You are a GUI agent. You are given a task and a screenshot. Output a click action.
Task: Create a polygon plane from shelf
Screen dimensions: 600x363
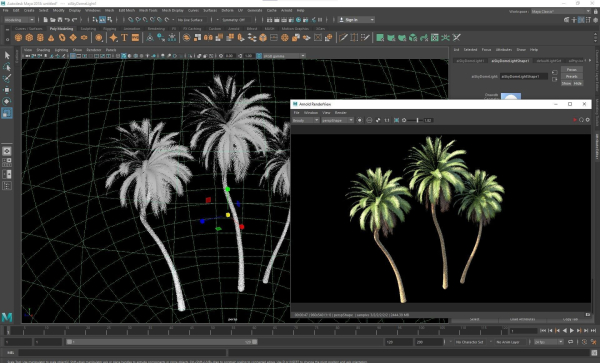pyautogui.click(x=73, y=37)
